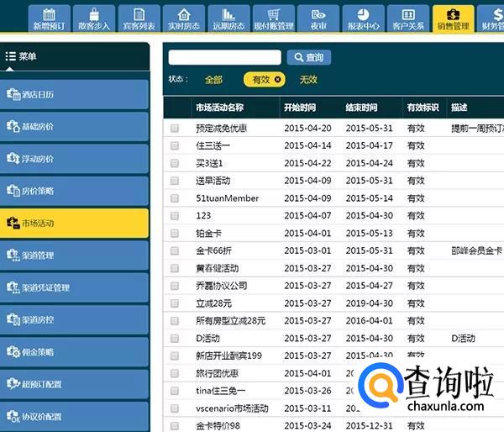The image size is (504, 432).
Task: Check the 买3送1 row checkbox
Action: 175,163
